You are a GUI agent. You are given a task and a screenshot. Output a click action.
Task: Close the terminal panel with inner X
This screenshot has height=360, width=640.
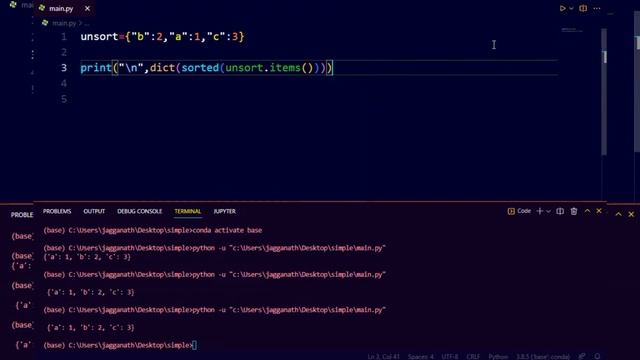click(599, 211)
